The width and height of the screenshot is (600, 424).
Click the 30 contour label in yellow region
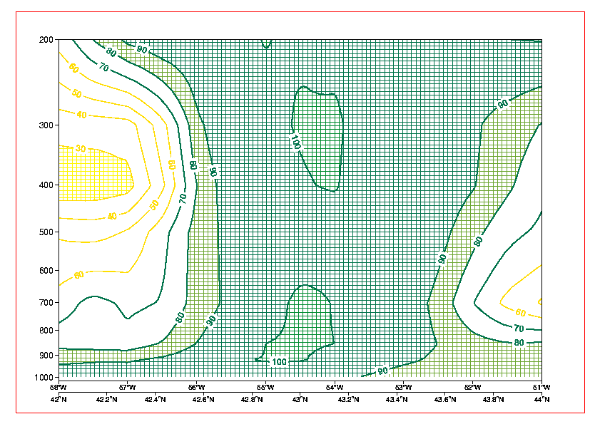click(x=82, y=149)
